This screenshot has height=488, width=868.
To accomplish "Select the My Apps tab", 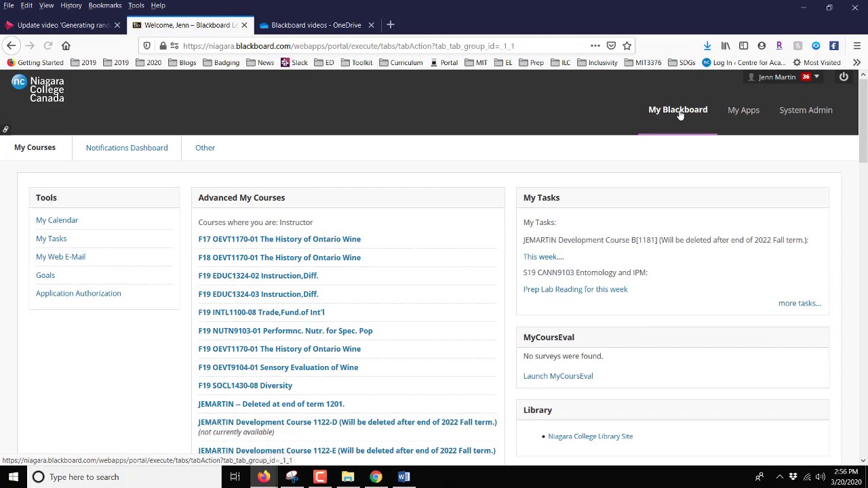I will pyautogui.click(x=743, y=110).
